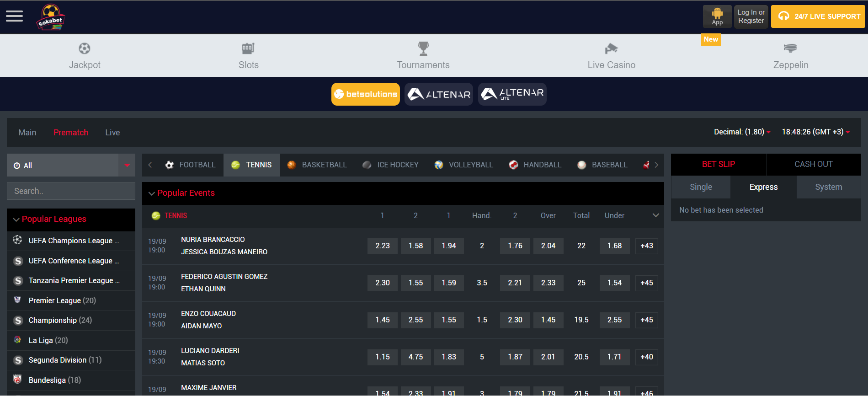This screenshot has height=396, width=868.
Task: Switch to the Main tab
Action: click(x=27, y=133)
